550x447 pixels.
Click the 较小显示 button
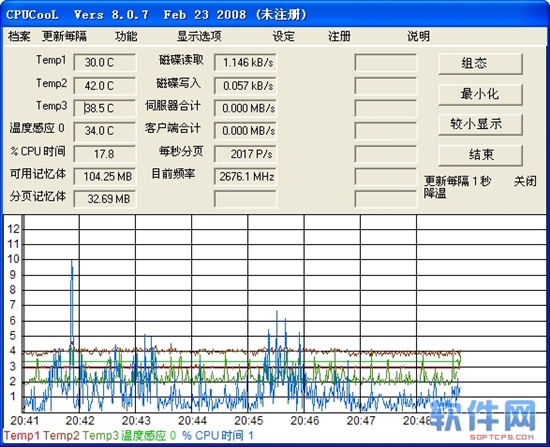480,124
